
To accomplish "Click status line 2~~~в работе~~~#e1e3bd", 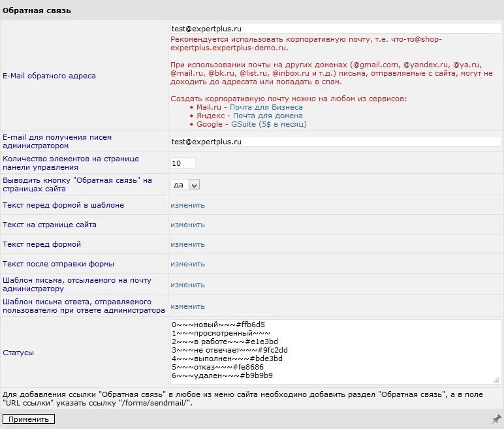I will (225, 342).
